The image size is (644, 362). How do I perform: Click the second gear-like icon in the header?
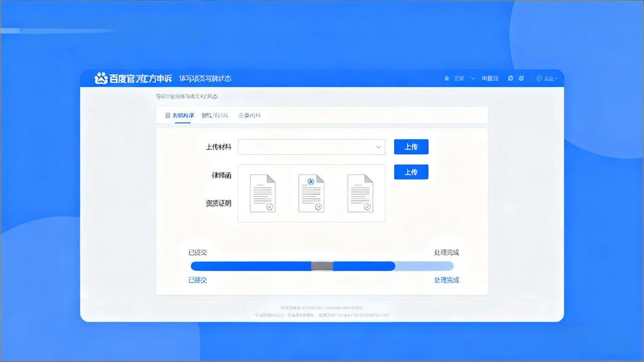(x=521, y=78)
